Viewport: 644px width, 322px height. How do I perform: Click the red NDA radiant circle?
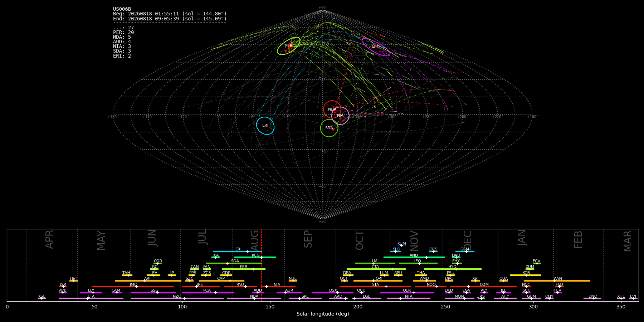coord(332,109)
